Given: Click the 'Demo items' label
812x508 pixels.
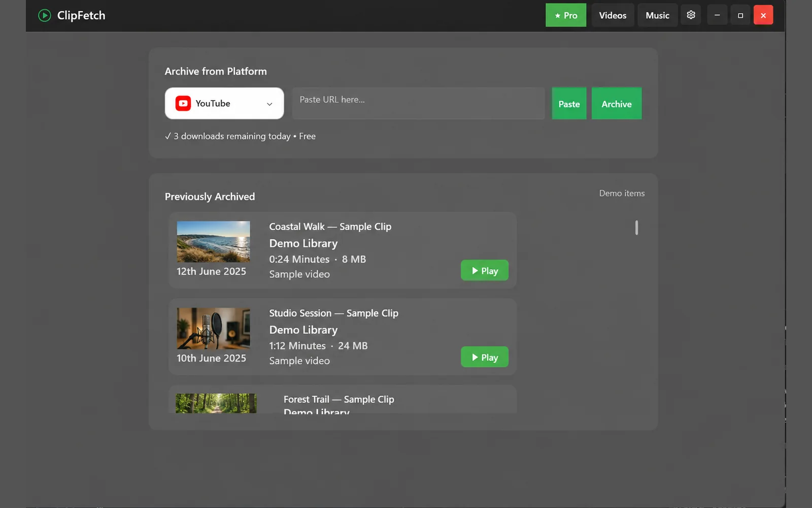Looking at the screenshot, I should pyautogui.click(x=622, y=193).
